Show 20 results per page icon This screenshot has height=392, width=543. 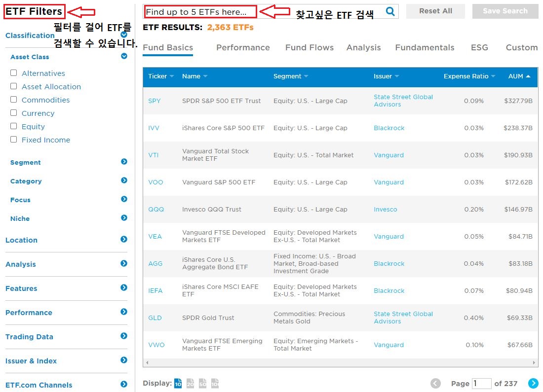pyautogui.click(x=190, y=383)
